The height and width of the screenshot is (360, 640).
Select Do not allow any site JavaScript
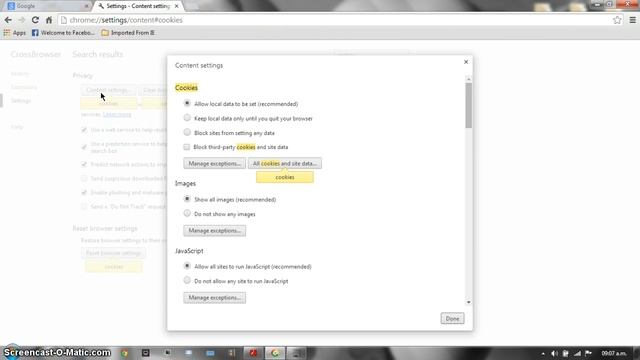click(187, 280)
